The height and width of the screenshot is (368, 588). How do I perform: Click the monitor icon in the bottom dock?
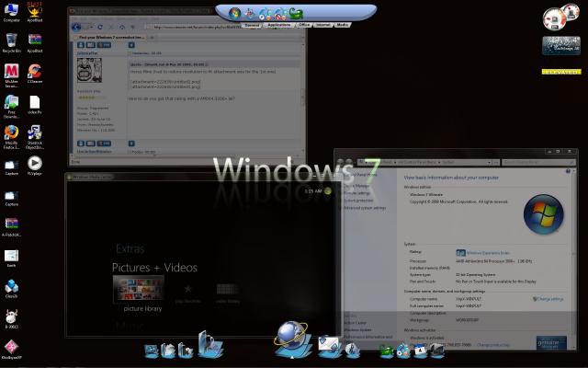[151, 351]
